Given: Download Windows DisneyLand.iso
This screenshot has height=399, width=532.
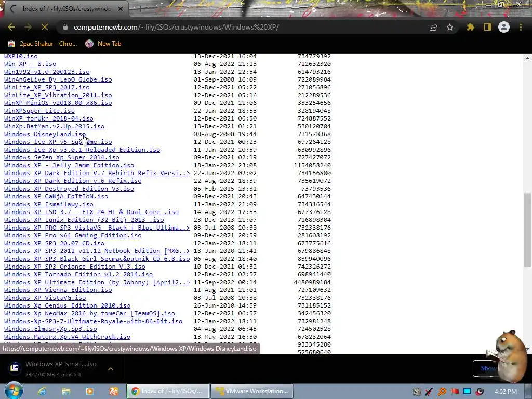Looking at the screenshot, I should point(45,134).
